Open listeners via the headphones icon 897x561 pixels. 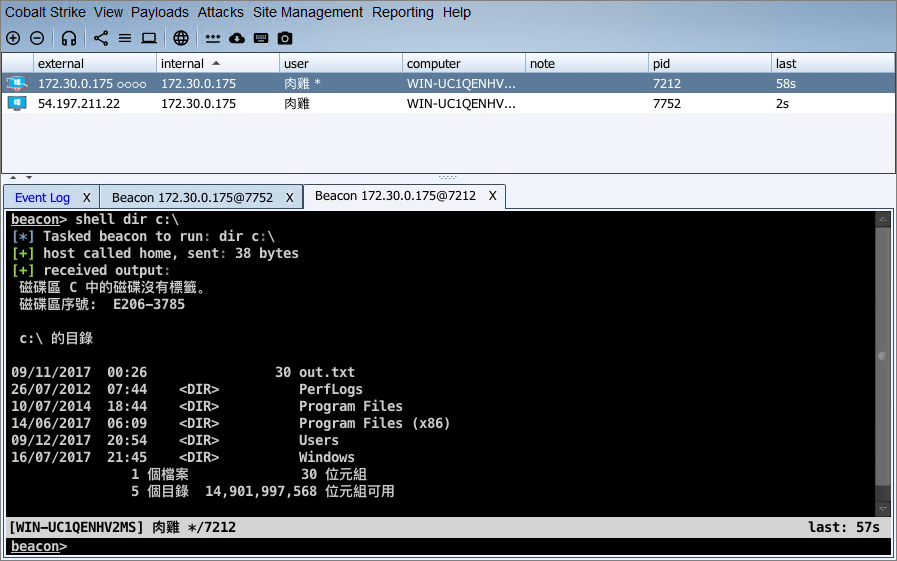pyautogui.click(x=69, y=38)
